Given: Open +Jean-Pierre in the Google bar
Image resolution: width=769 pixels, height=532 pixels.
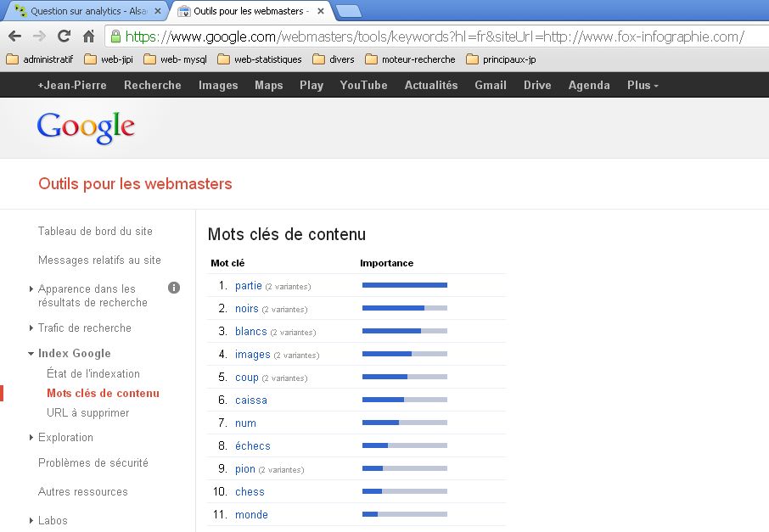Looking at the screenshot, I should click(x=72, y=85).
